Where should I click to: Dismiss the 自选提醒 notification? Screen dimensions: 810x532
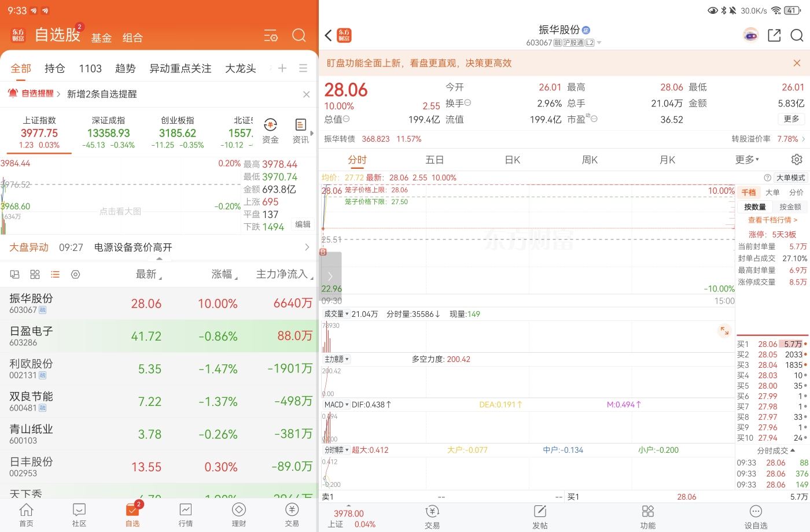pyautogui.click(x=307, y=94)
